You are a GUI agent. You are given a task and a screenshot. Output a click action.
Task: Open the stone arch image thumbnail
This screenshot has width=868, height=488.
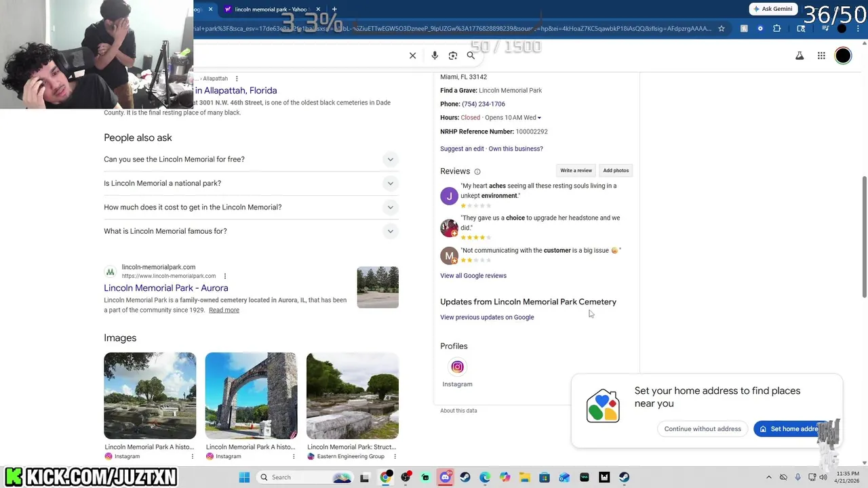[x=251, y=396]
